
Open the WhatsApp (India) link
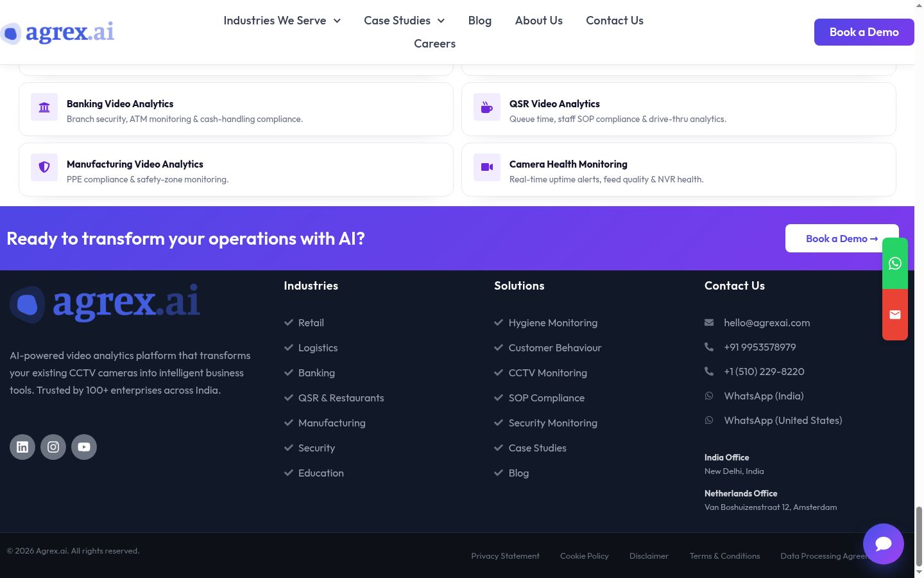[x=764, y=396]
